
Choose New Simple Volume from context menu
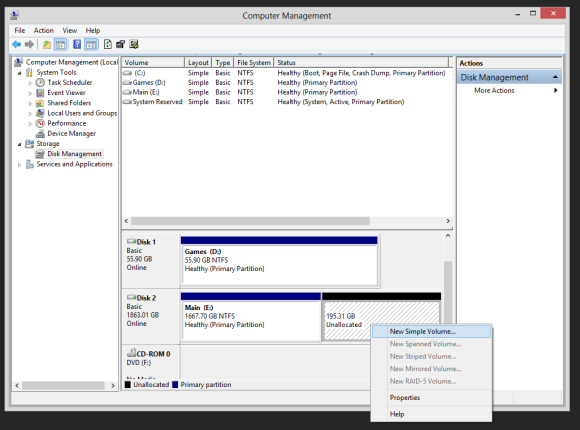click(431, 332)
